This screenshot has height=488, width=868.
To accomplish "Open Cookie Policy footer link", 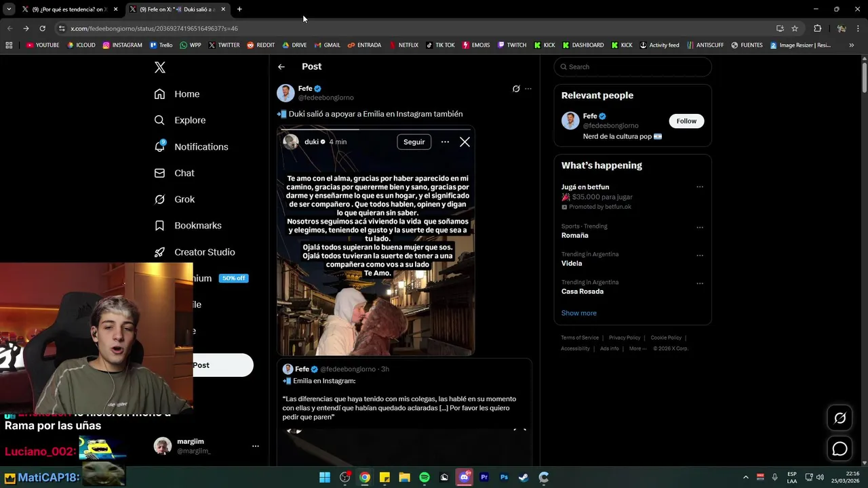I will 666,338.
